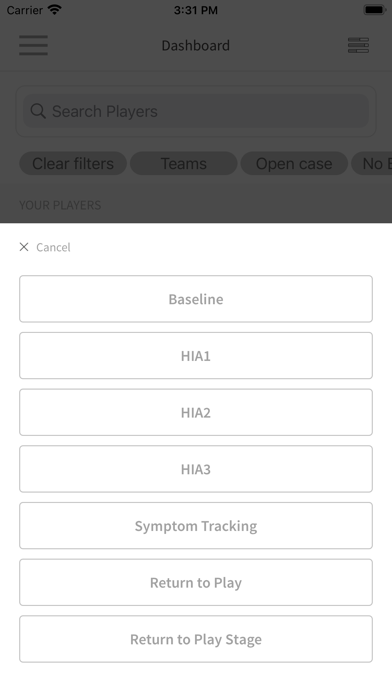Select Return to Play

196,582
